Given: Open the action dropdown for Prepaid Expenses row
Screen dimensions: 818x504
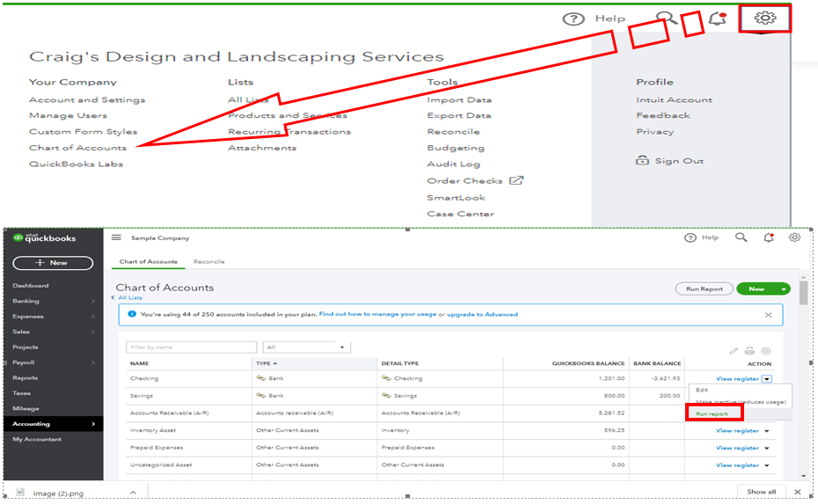Looking at the screenshot, I should click(x=767, y=449).
